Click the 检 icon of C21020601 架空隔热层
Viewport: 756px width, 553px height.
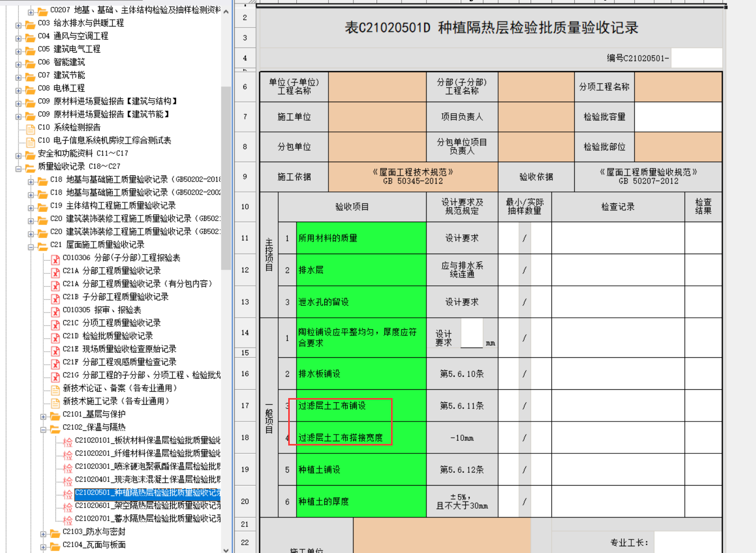[x=68, y=507]
